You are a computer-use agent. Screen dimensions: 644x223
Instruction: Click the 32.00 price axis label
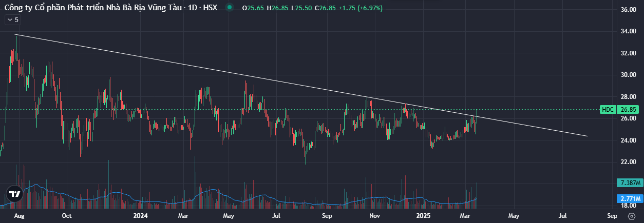(629, 53)
